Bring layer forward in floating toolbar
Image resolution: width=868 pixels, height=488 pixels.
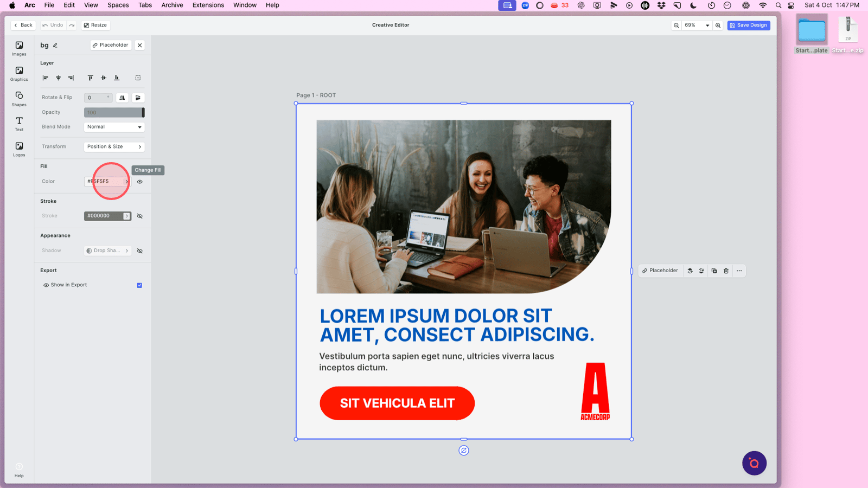[690, 271]
